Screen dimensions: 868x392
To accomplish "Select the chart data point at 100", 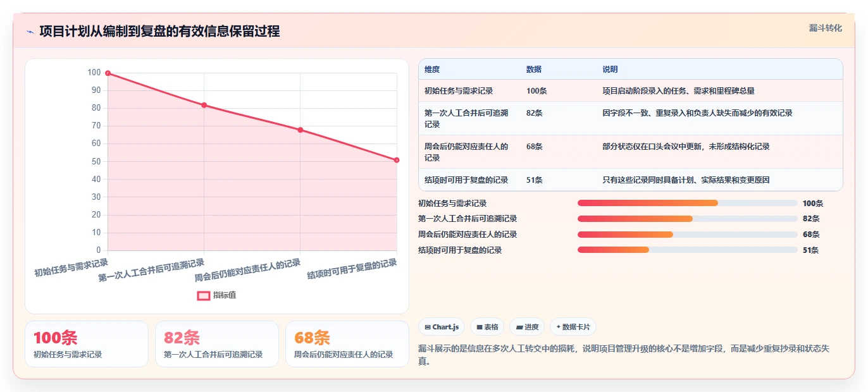I will (108, 73).
